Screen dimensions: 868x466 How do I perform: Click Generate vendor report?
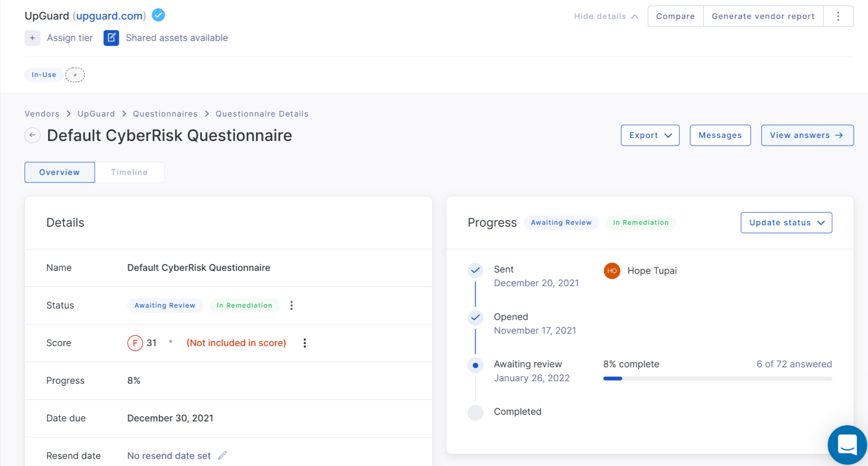click(x=763, y=16)
